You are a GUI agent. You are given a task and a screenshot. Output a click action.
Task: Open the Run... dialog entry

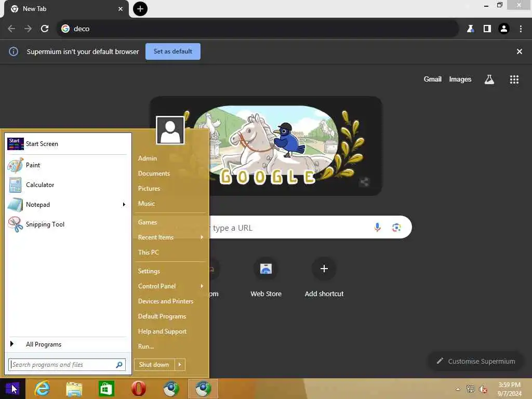146,347
